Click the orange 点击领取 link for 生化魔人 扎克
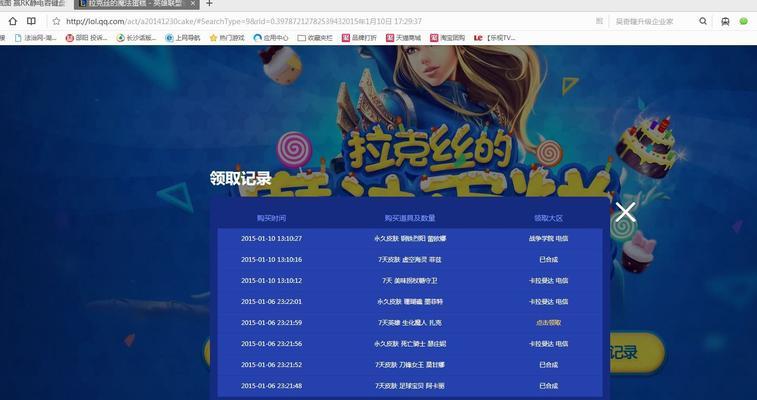Viewport: 757px width, 400px height. click(x=548, y=323)
